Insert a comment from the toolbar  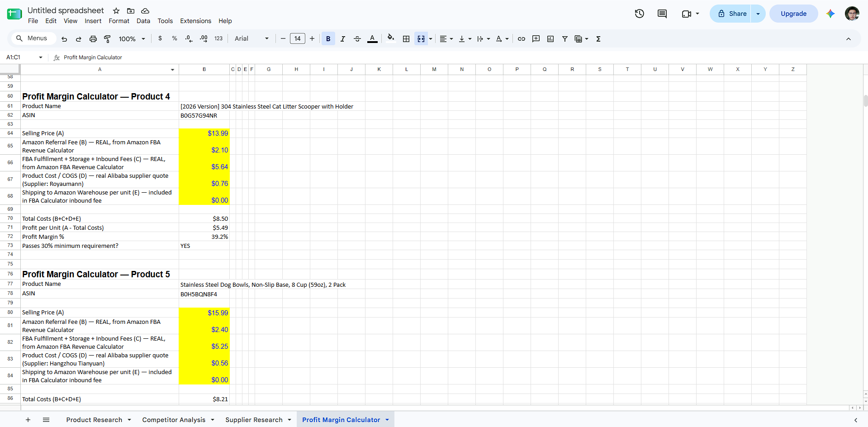[536, 39]
